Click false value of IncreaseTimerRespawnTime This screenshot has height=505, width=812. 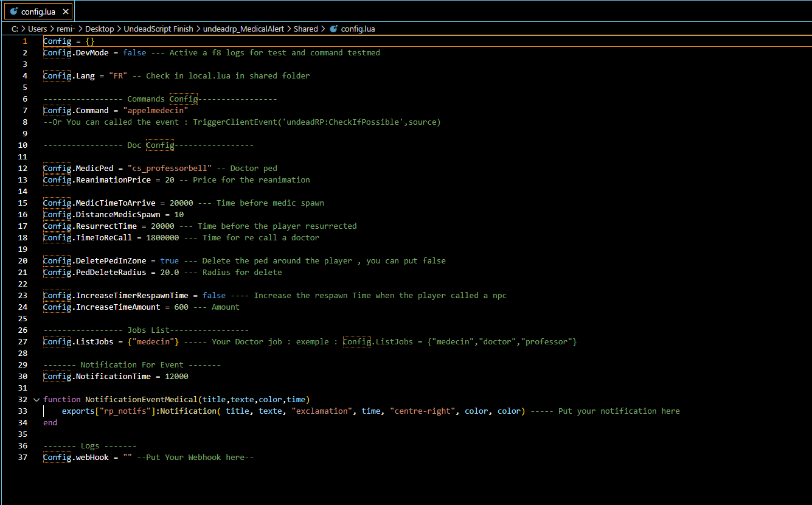214,296
